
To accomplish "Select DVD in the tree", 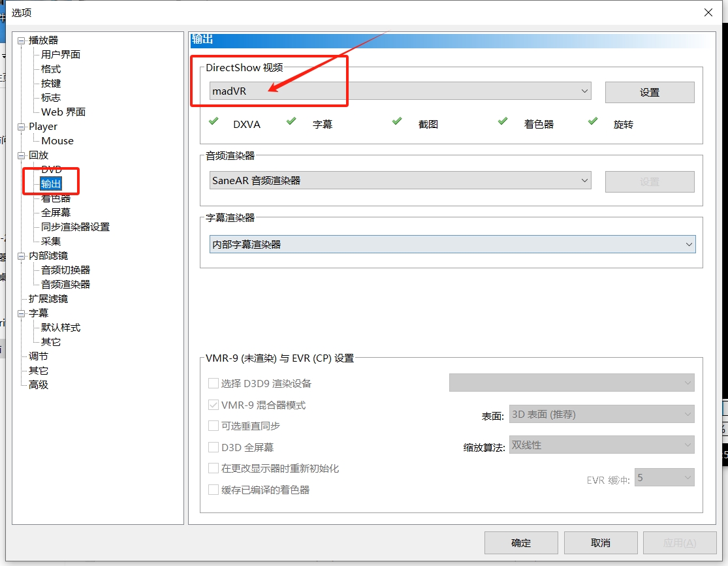I will 51,170.
